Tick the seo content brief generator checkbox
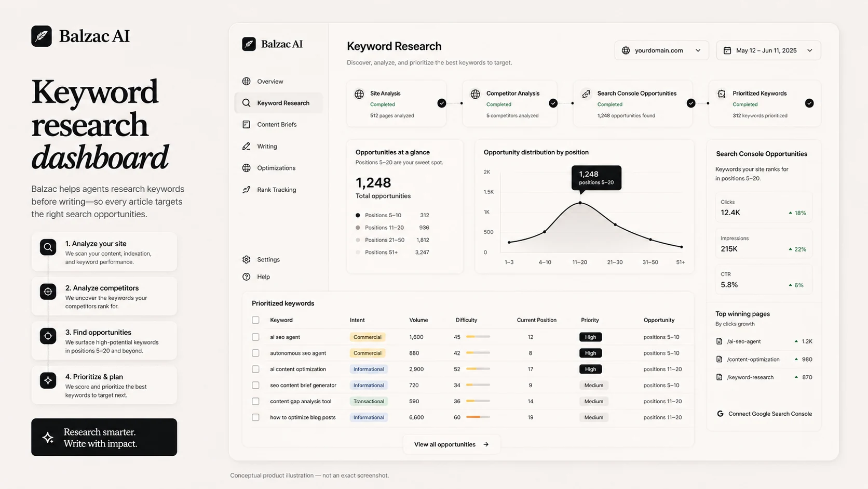 point(255,386)
